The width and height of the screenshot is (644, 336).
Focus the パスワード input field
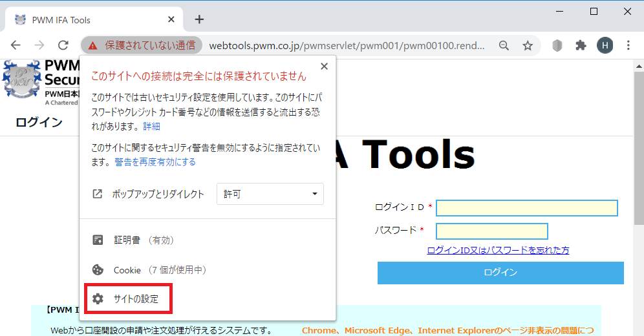[491, 231]
